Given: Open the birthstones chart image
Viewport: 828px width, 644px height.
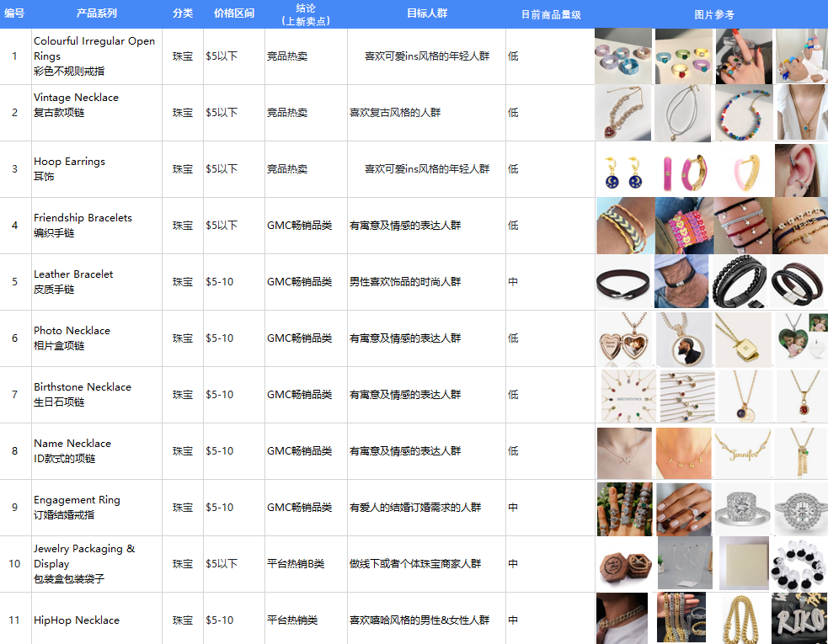Looking at the screenshot, I should click(629, 396).
